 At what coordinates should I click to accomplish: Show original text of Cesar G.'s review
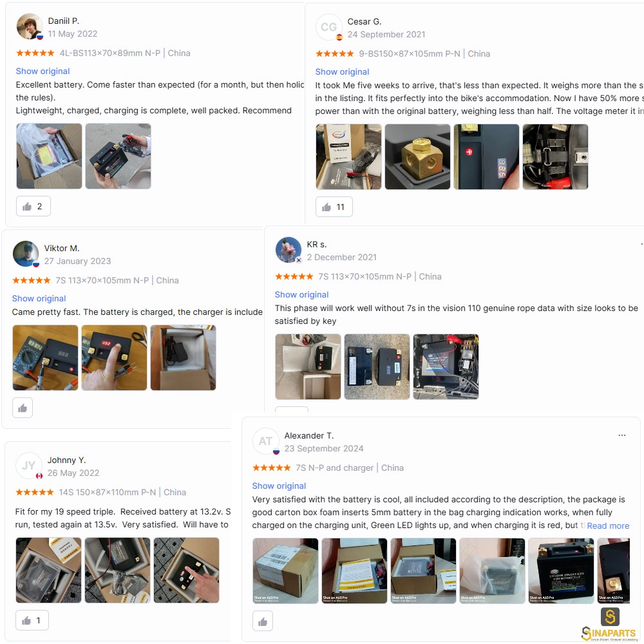(x=342, y=72)
